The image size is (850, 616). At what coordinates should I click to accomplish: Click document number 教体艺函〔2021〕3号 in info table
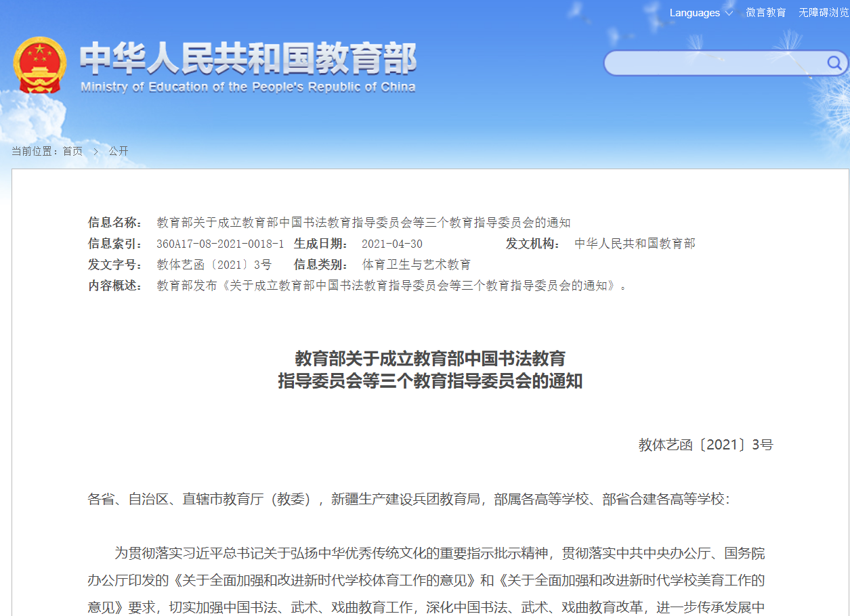click(214, 265)
